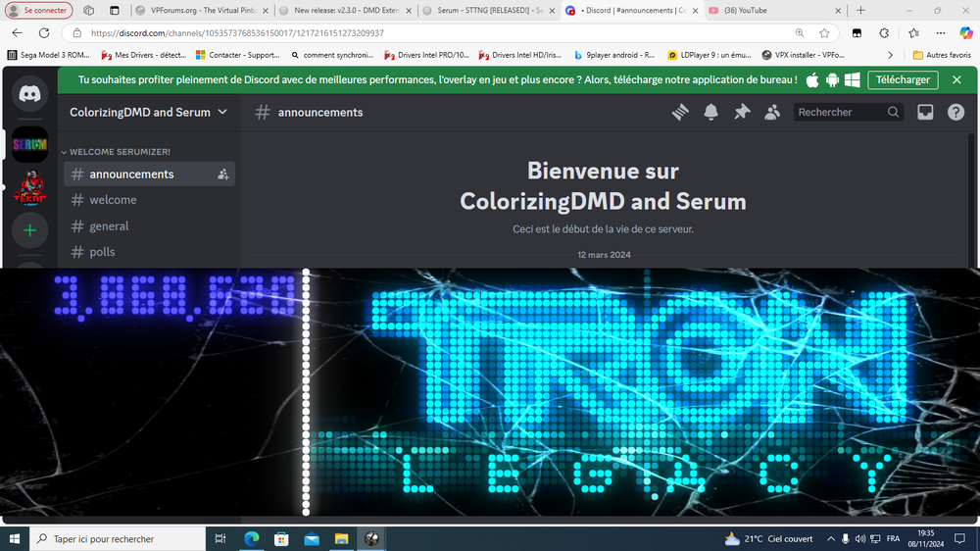Image resolution: width=980 pixels, height=551 pixels.
Task: Switch to the YouTube tab
Action: click(775, 10)
